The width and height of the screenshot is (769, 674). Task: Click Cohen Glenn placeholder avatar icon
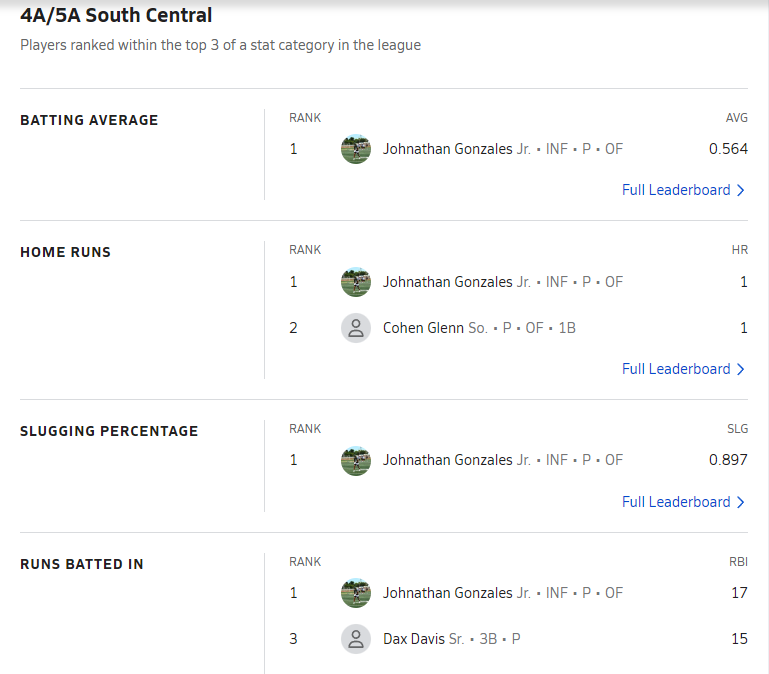pyautogui.click(x=356, y=328)
